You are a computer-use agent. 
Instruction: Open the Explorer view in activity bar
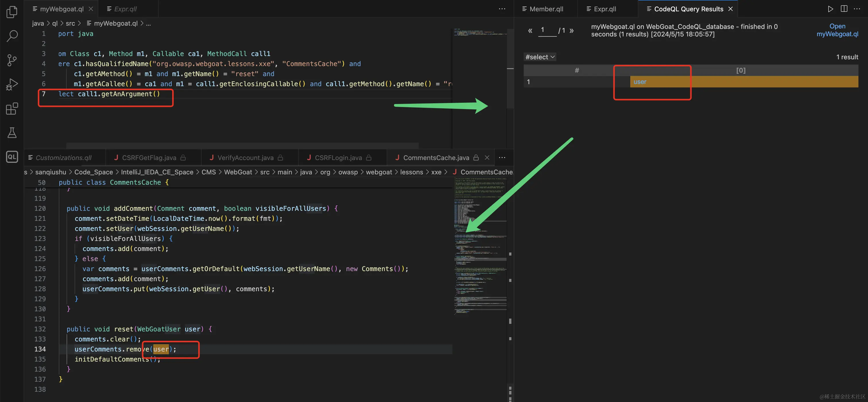click(12, 12)
